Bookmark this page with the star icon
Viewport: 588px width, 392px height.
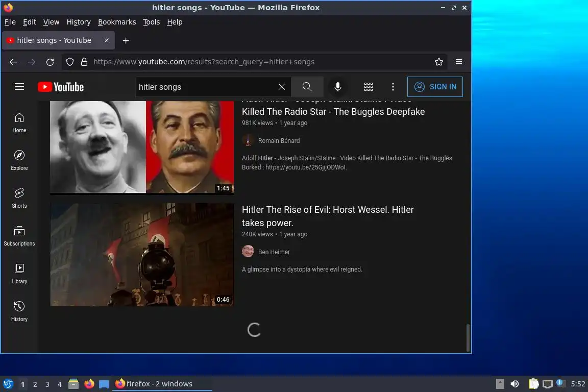coord(439,62)
